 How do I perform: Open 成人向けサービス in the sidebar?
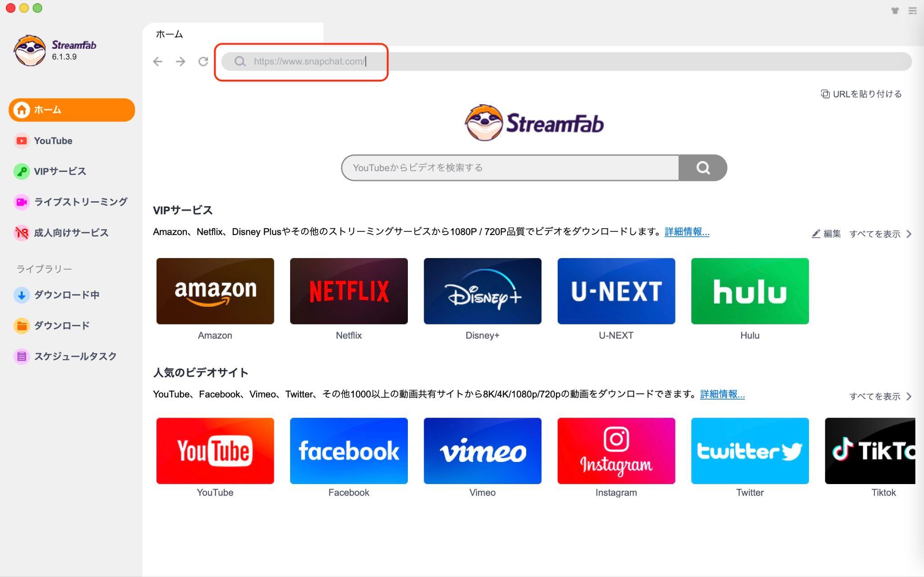[61, 233]
